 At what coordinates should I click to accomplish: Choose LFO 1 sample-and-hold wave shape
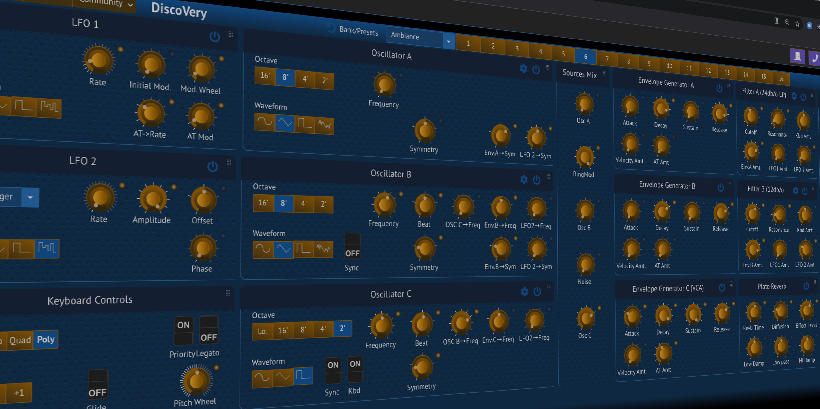pyautogui.click(x=48, y=108)
